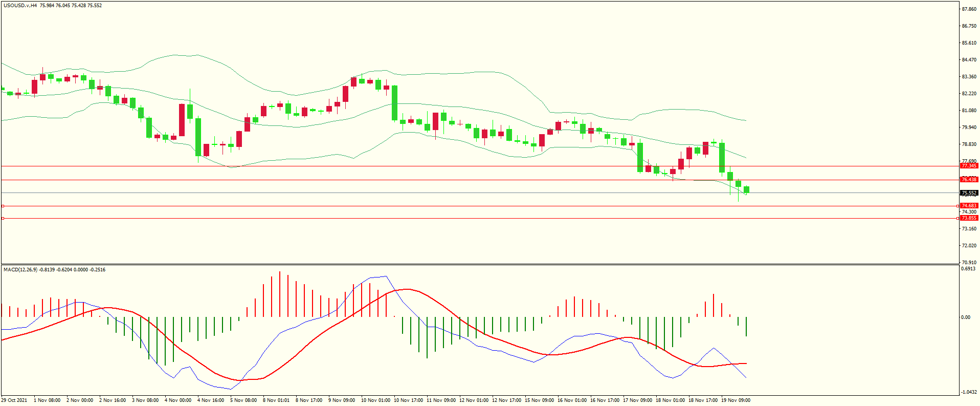Click the 84.470 price axis label
Screen dimensions: 980x406
click(969, 60)
